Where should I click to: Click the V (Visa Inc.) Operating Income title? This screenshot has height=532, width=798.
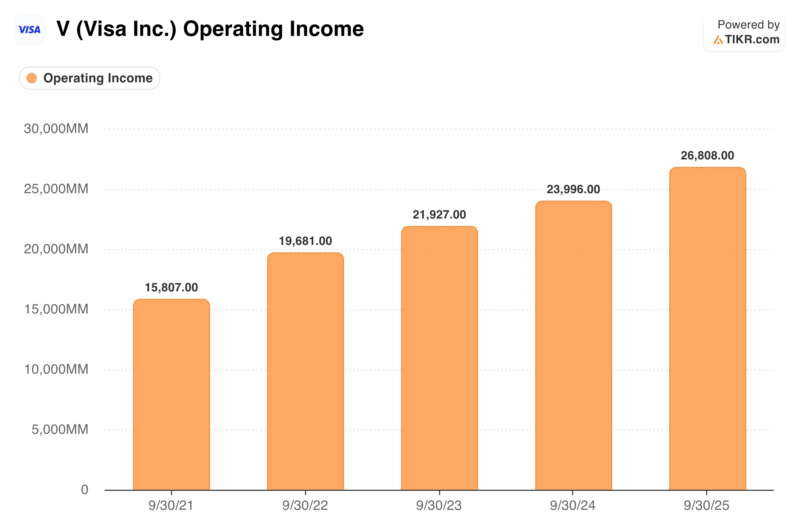click(210, 29)
